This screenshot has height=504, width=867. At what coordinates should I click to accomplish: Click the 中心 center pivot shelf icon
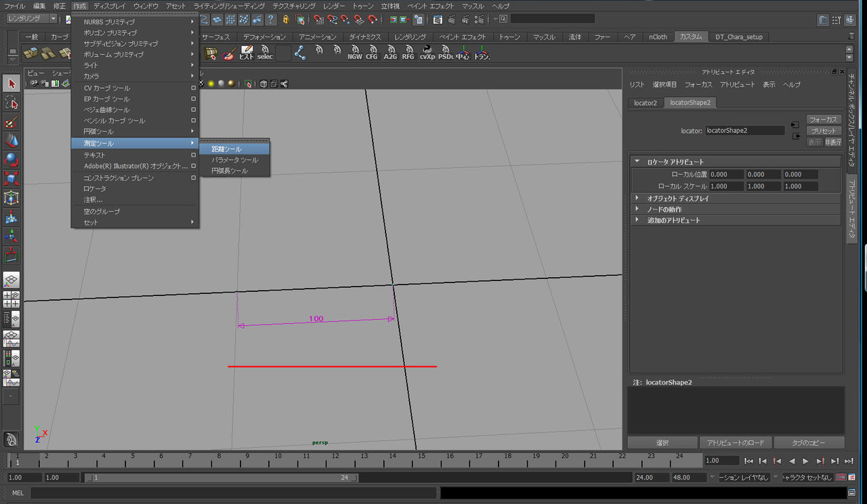click(463, 53)
